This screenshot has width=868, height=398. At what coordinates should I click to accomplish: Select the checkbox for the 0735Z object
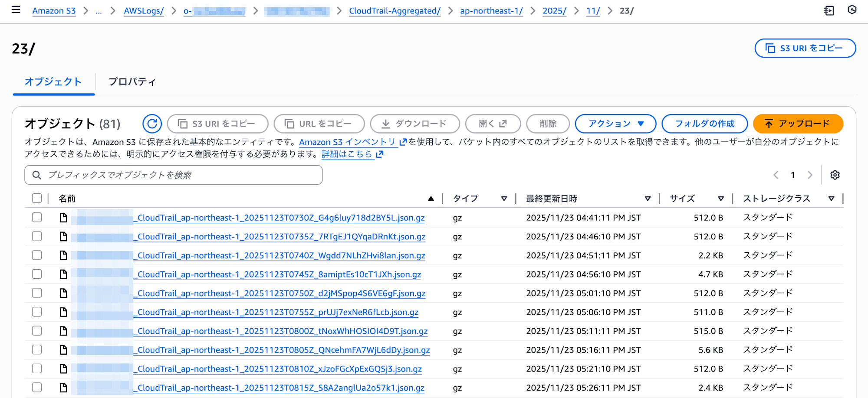(37, 236)
